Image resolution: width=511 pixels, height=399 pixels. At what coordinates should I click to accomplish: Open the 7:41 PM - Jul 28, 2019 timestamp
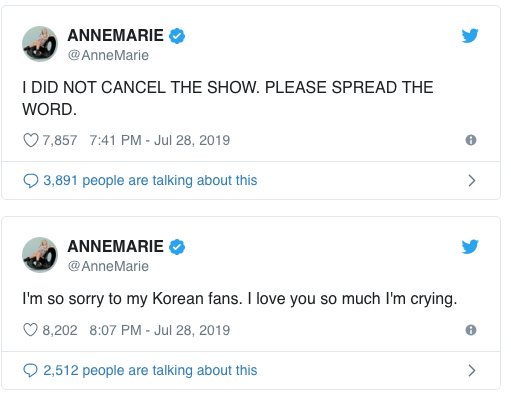(160, 140)
